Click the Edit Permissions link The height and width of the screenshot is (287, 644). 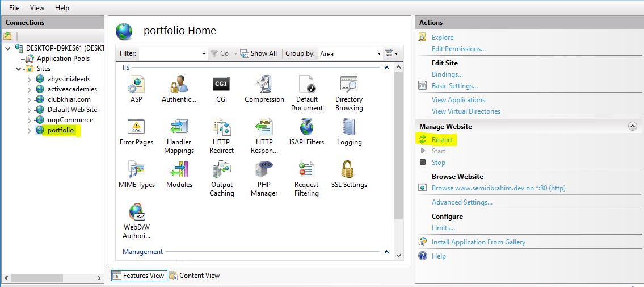coord(458,48)
